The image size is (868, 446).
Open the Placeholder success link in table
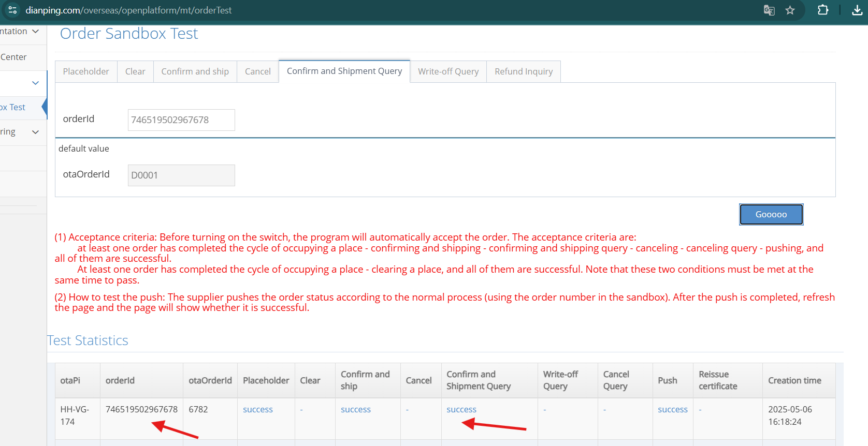pos(257,409)
